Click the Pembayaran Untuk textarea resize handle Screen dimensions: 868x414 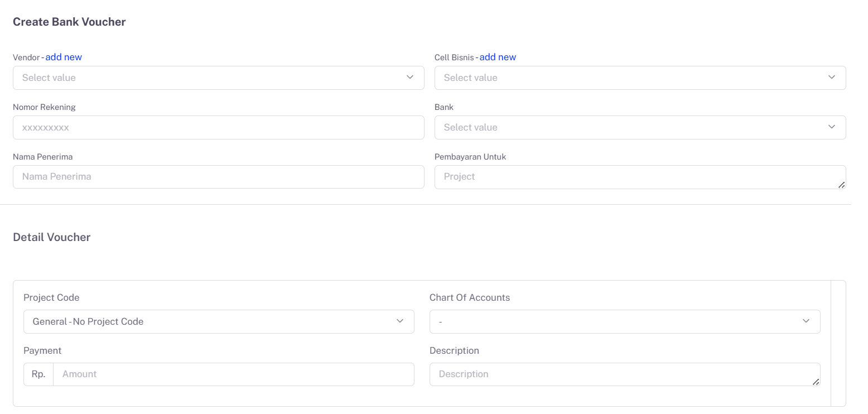[x=841, y=185]
